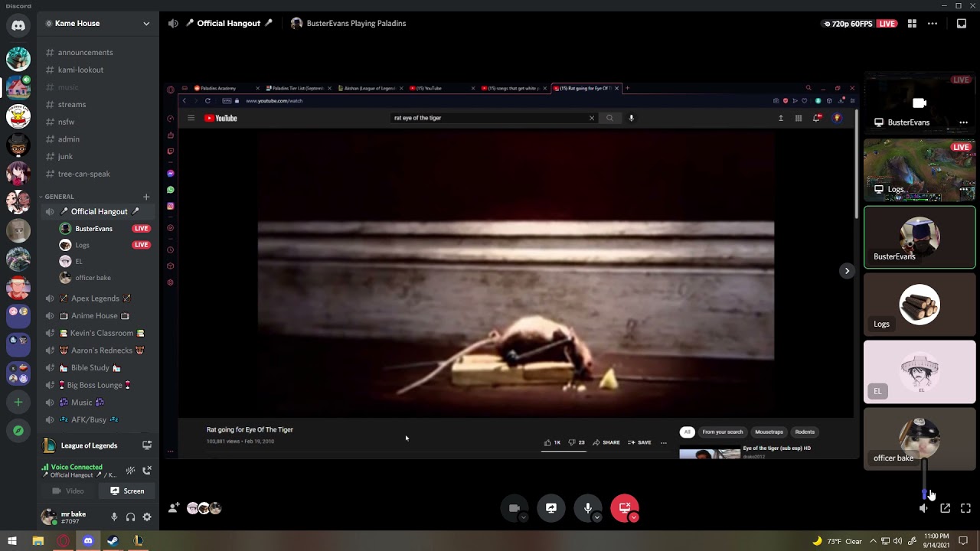Collapse the participants sidebar arrow
The image size is (980, 551).
847,271
